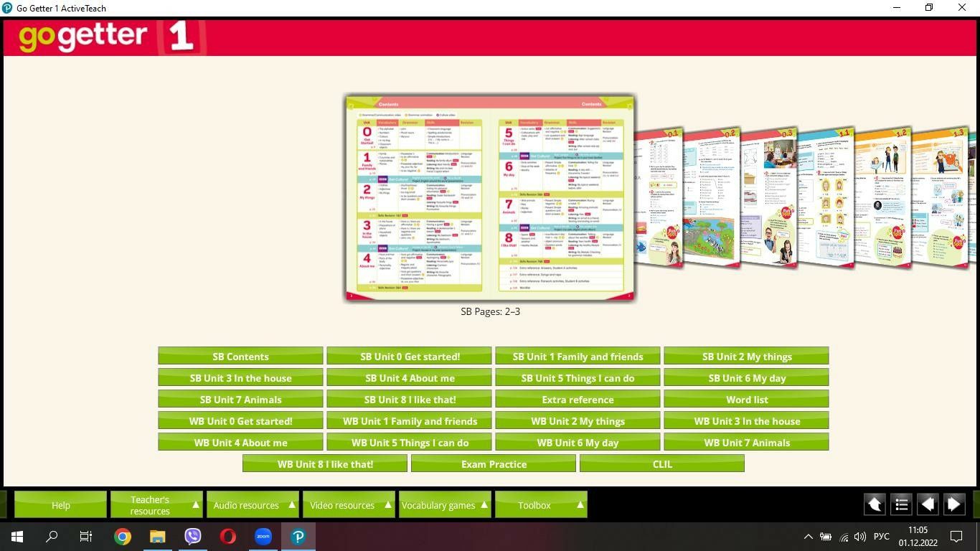The image size is (980, 551).
Task: Open SB Unit 2 My things
Action: [x=747, y=356]
